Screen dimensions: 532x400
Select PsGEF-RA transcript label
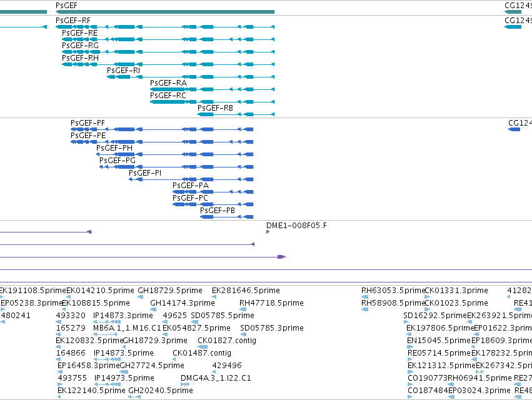(168, 83)
